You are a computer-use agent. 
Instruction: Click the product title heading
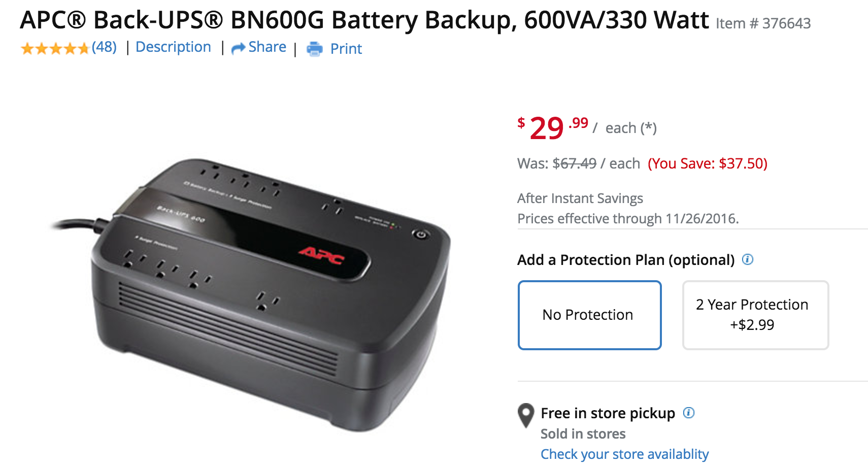pos(364,20)
